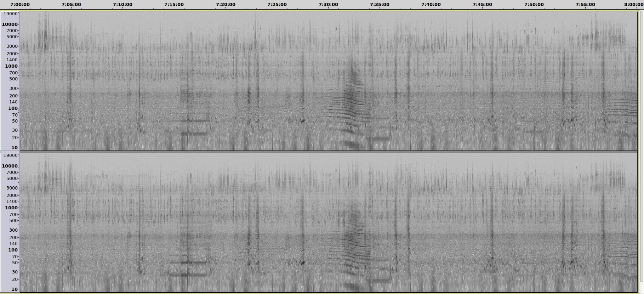Click the vertical scrollbar on the right edge

pos(641,142)
